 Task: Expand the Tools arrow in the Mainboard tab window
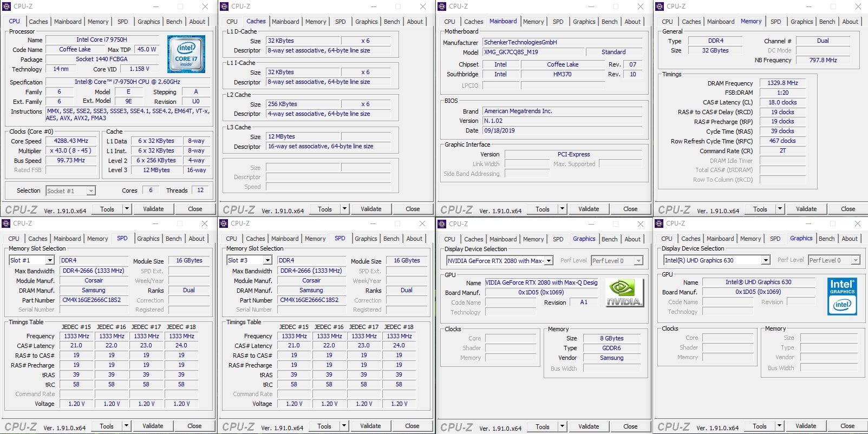(x=562, y=209)
